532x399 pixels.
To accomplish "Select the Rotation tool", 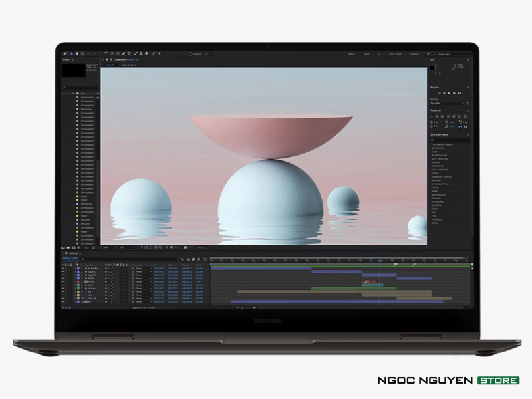I will tap(106, 53).
